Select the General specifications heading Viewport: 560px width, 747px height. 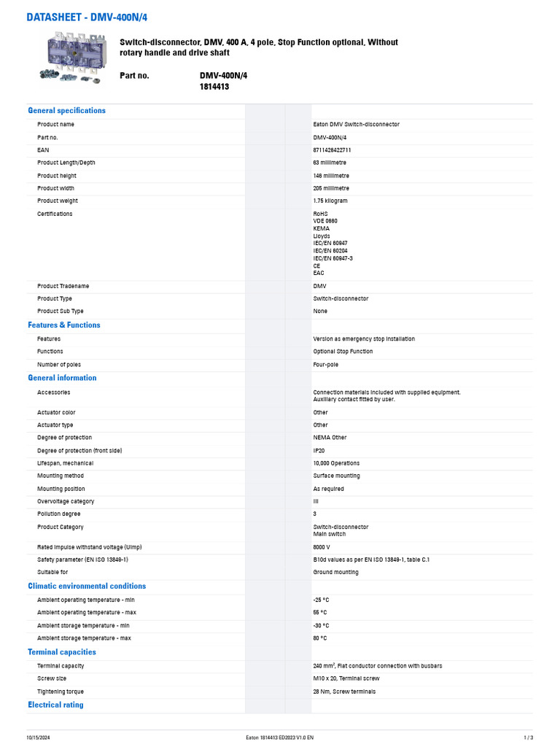[66, 111]
